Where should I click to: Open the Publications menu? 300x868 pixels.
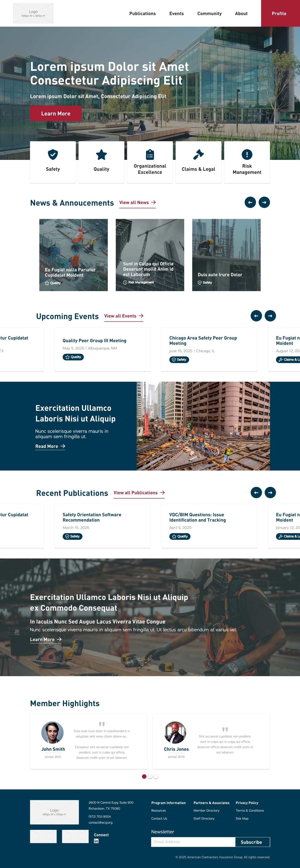pyautogui.click(x=143, y=14)
